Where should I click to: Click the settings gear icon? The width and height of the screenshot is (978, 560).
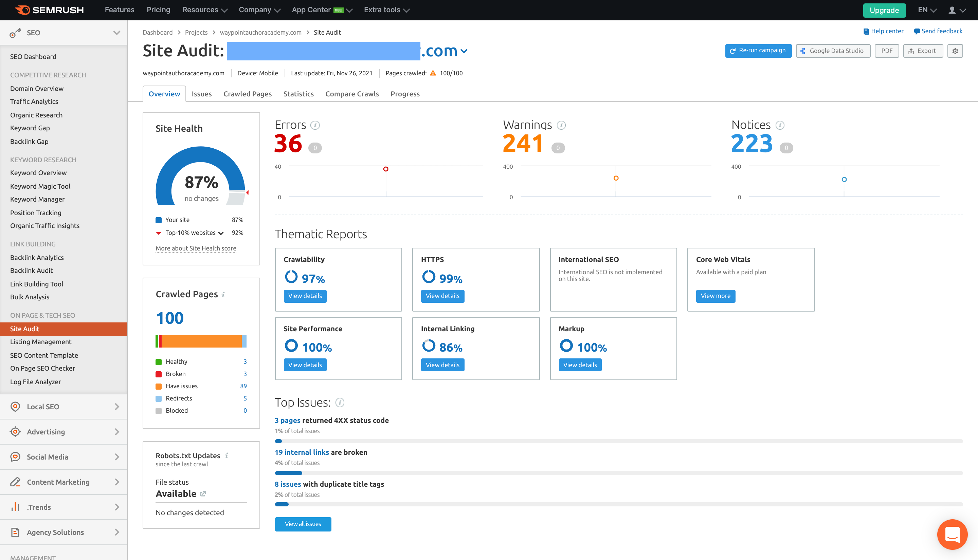[955, 51]
